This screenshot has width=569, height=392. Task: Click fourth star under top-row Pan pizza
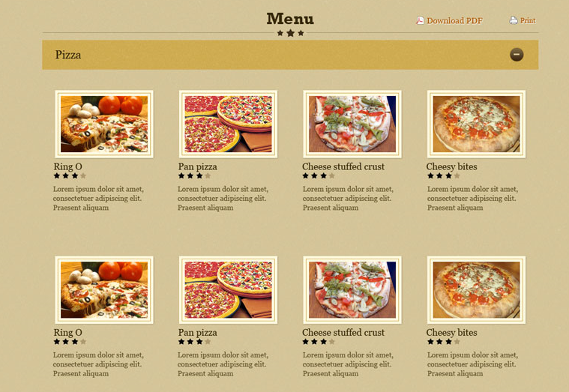coord(208,175)
